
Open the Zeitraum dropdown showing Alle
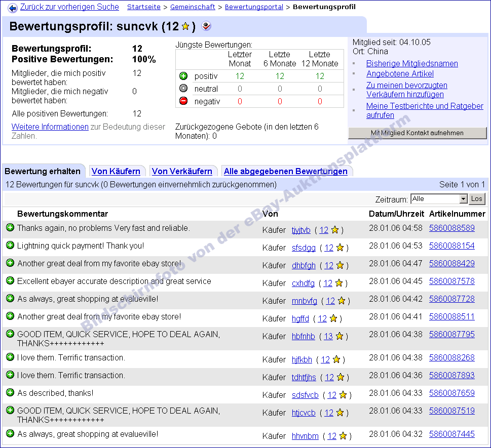pos(439,199)
